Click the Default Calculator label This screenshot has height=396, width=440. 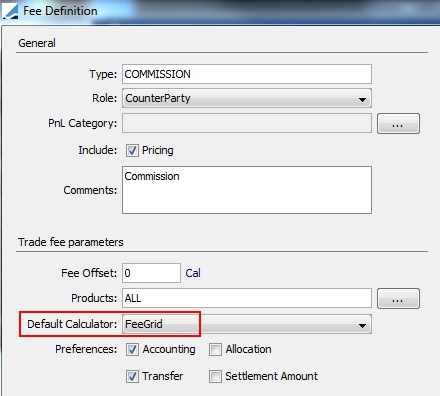[x=72, y=324]
